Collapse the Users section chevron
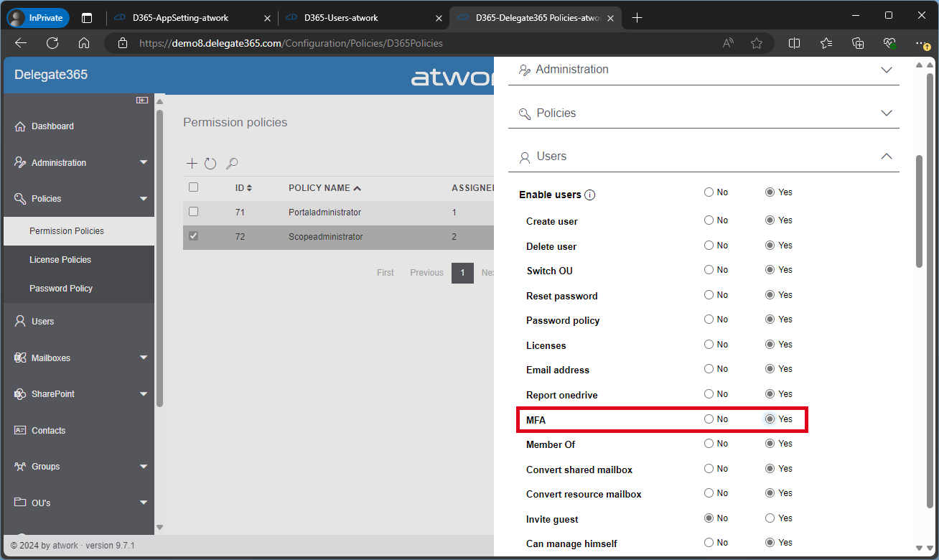This screenshot has height=560, width=939. click(887, 157)
